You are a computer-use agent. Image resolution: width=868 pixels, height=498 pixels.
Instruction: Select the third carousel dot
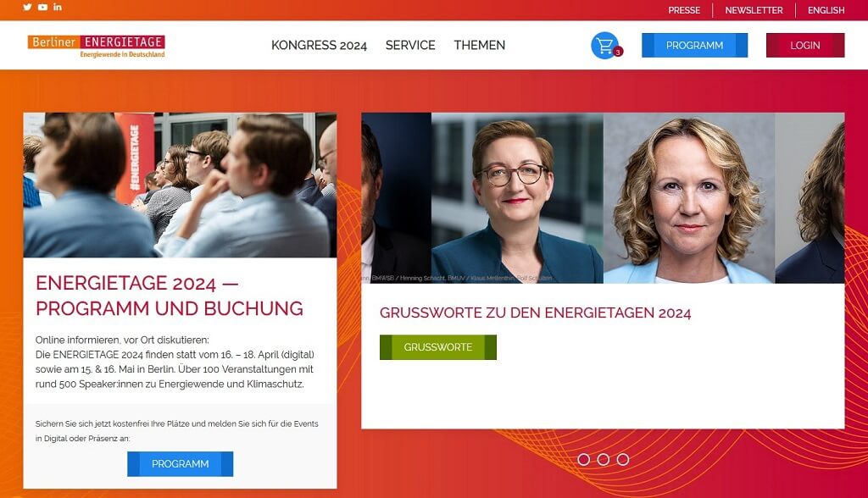tap(623, 459)
